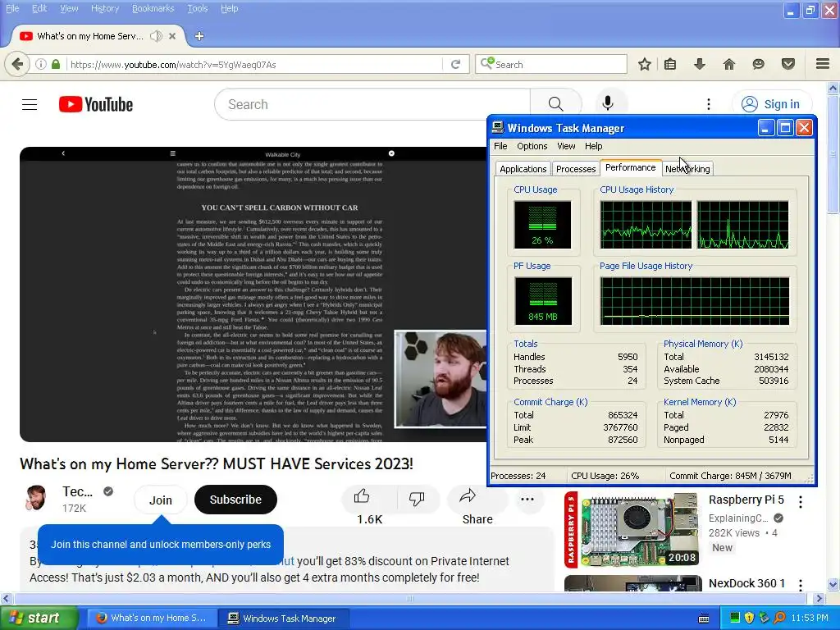Screen dimensions: 840x630
Task: Open the Firefox History menu
Action: tap(105, 8)
